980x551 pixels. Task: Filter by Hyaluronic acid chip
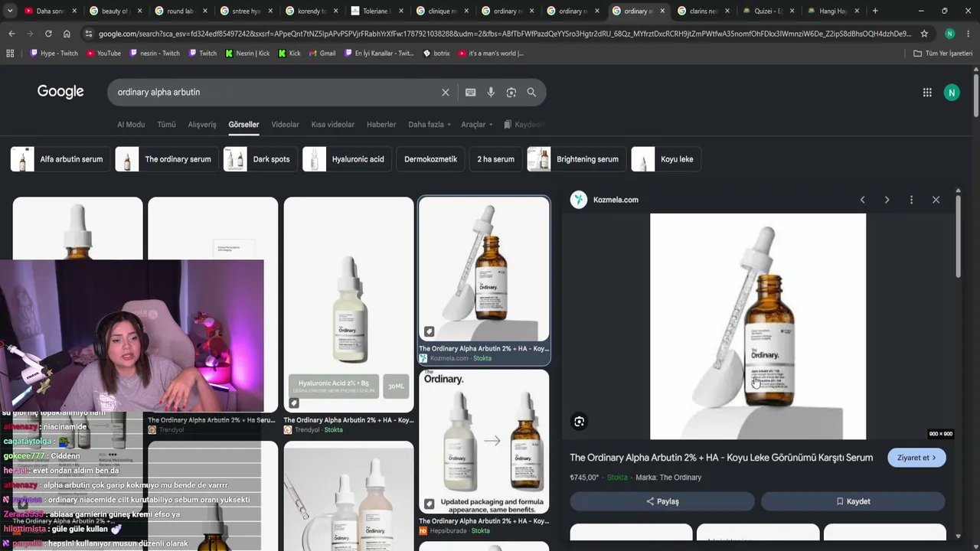tap(346, 159)
